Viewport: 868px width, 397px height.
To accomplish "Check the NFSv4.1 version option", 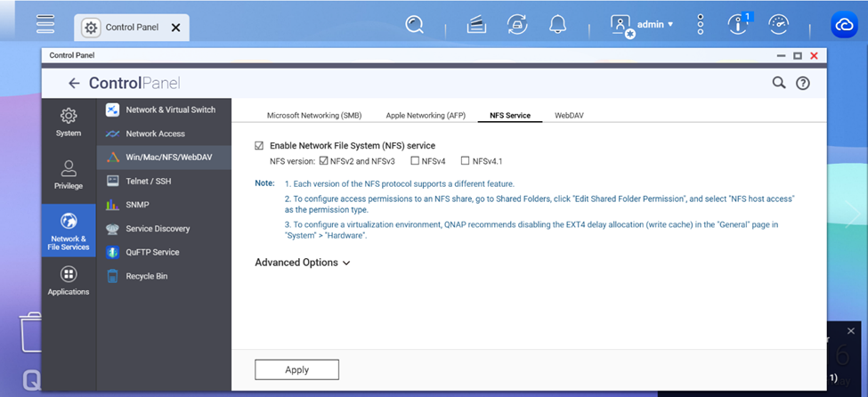I will coord(465,161).
